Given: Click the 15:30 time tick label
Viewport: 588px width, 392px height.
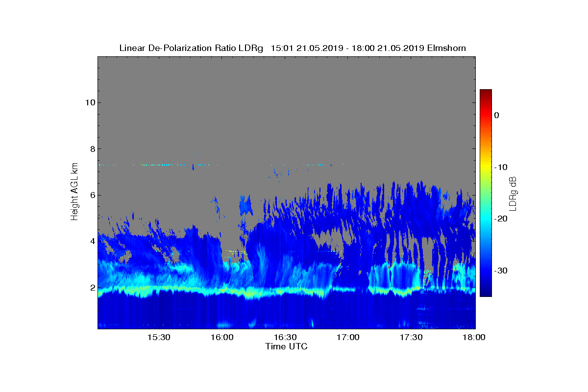Looking at the screenshot, I should (159, 338).
